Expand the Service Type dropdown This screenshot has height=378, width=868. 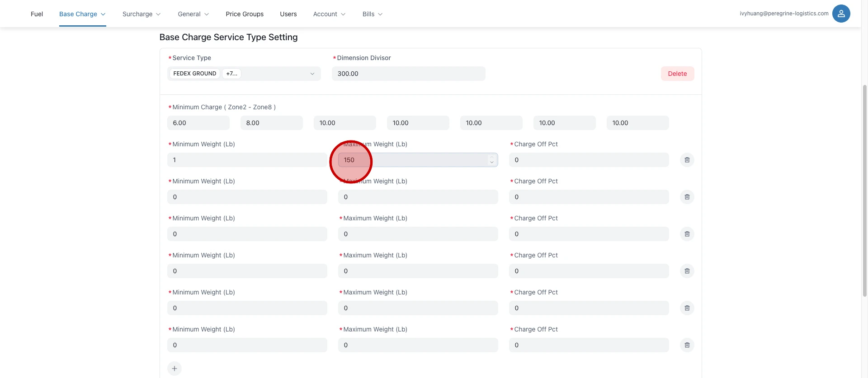point(311,74)
